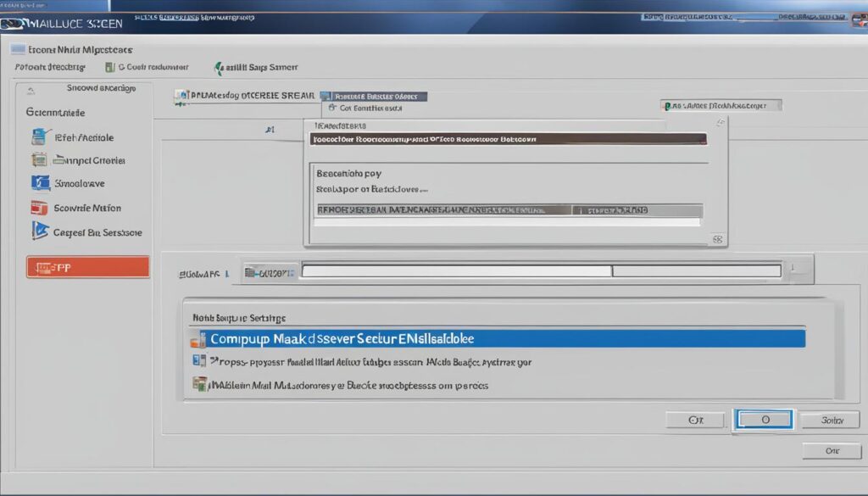Click the orange icon on the selected 'Compupp Maak' row
Viewport: 868px width, 496px height.
pyautogui.click(x=198, y=339)
